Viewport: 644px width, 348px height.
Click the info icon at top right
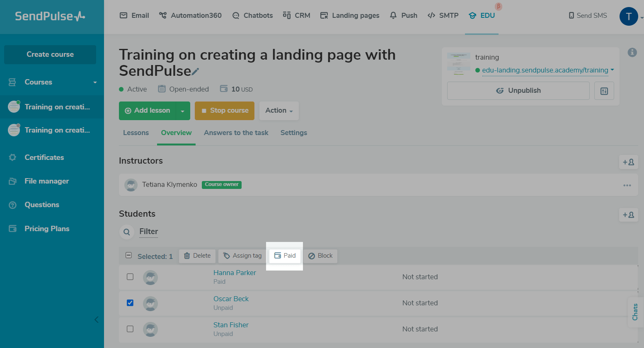point(632,52)
